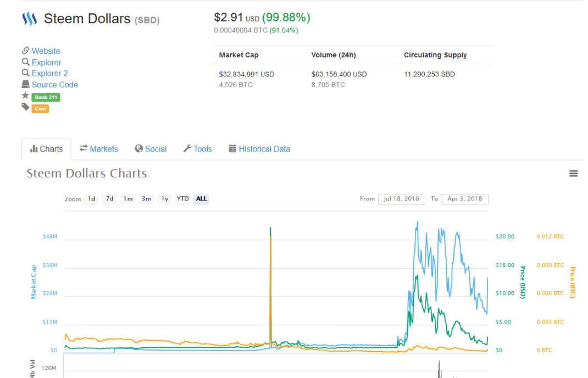Click the magnifier icon beside Explorer 2
Image resolution: width=588 pixels, height=378 pixels.
tap(25, 73)
